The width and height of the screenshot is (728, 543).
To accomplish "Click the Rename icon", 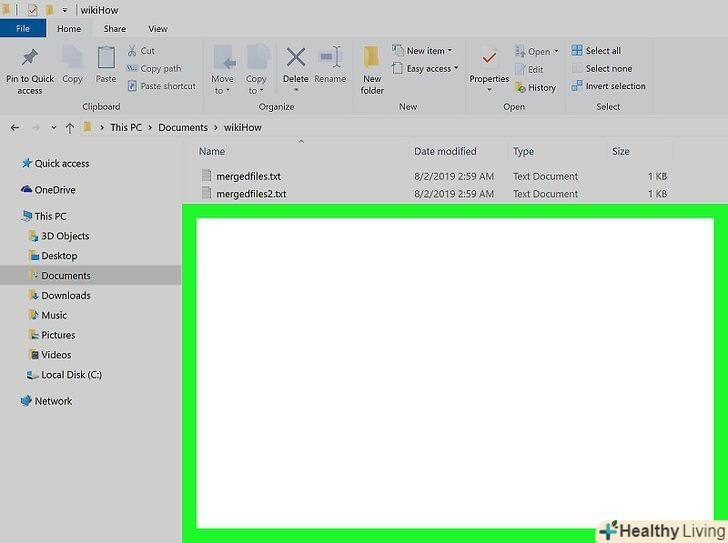I will (x=330, y=58).
